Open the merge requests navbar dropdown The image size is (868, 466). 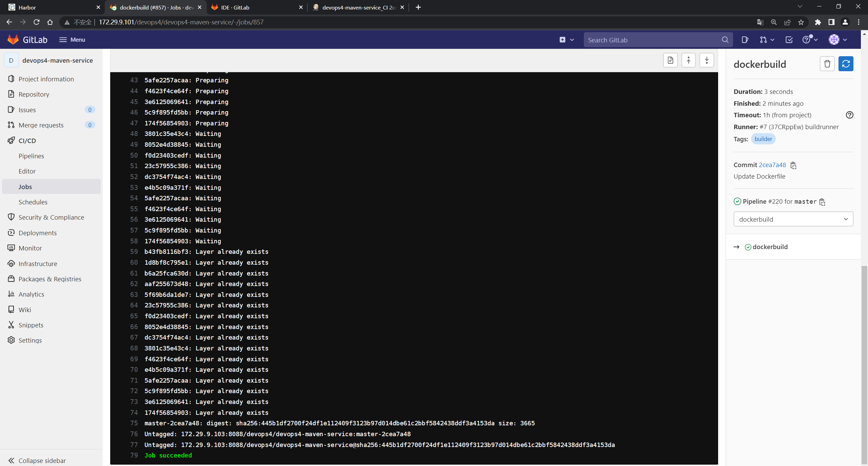[x=767, y=40]
